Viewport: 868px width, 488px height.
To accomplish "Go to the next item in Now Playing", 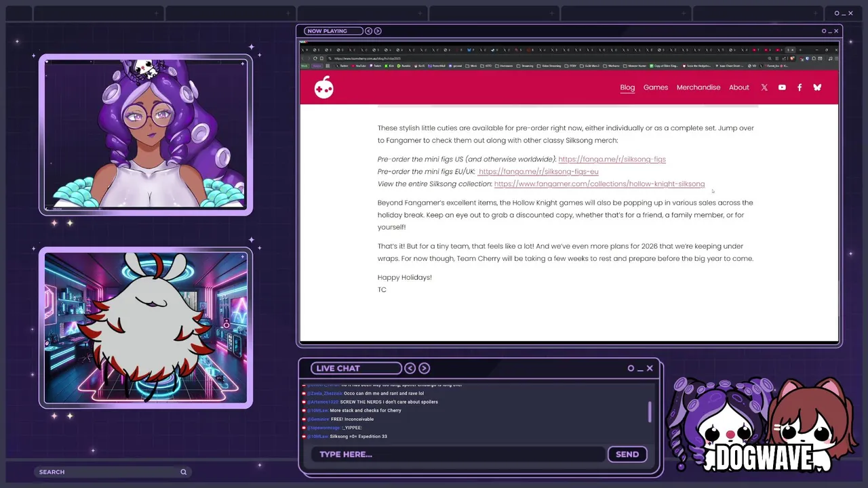I will tap(378, 31).
